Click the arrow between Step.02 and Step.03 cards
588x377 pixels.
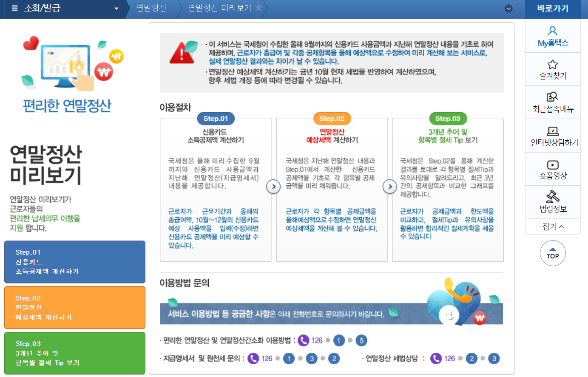click(389, 187)
